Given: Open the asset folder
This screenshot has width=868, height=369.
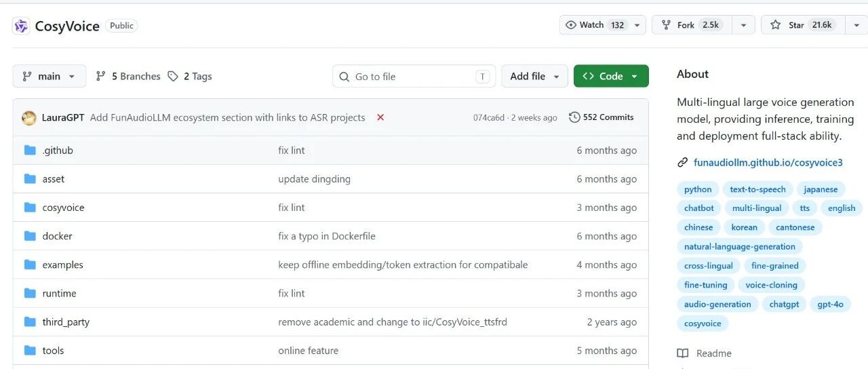Looking at the screenshot, I should click(x=54, y=179).
